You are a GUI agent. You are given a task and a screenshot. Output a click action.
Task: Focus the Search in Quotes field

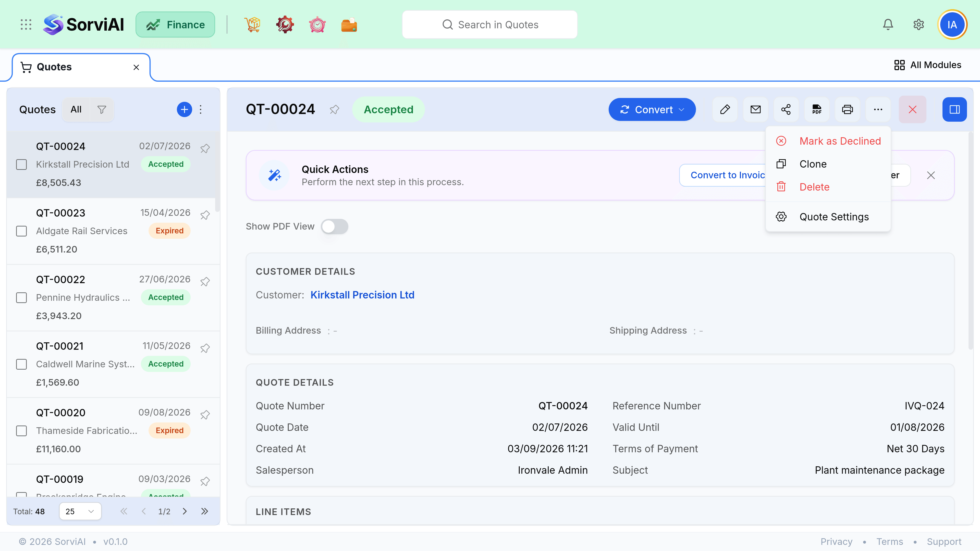[x=490, y=25]
